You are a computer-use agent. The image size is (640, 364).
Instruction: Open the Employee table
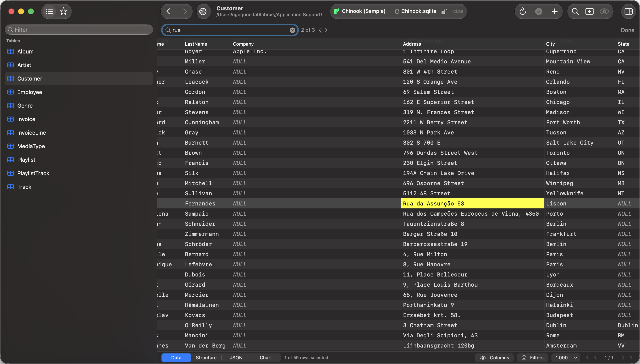[x=79, y=92]
